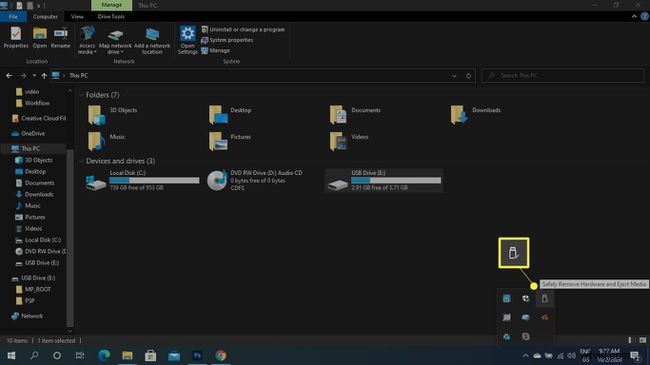Select Workflow folder in navigation pane
This screenshot has height=365, width=650.
(x=32, y=103)
